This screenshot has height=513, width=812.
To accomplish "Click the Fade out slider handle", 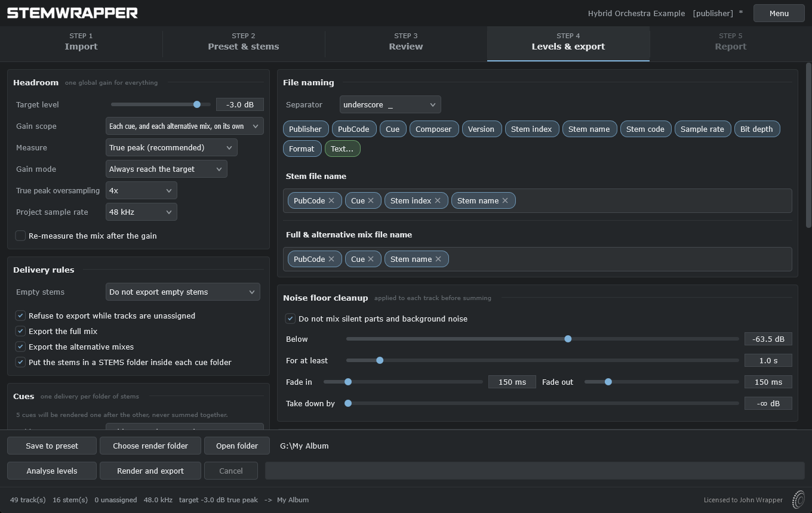I will pyautogui.click(x=608, y=382).
